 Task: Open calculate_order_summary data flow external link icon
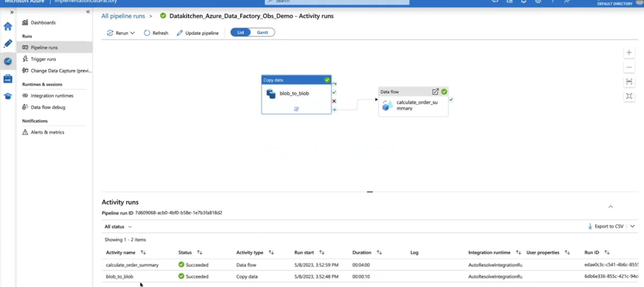pyautogui.click(x=435, y=92)
